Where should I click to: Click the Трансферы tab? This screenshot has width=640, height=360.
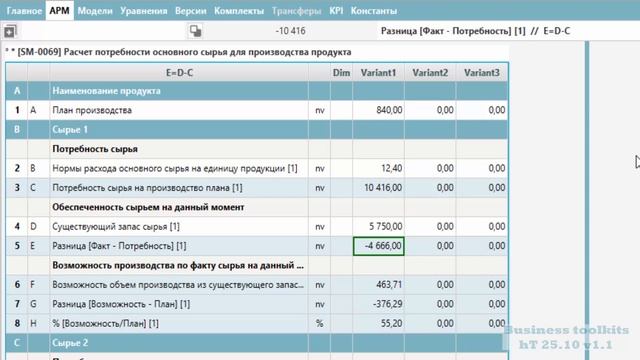(x=297, y=11)
